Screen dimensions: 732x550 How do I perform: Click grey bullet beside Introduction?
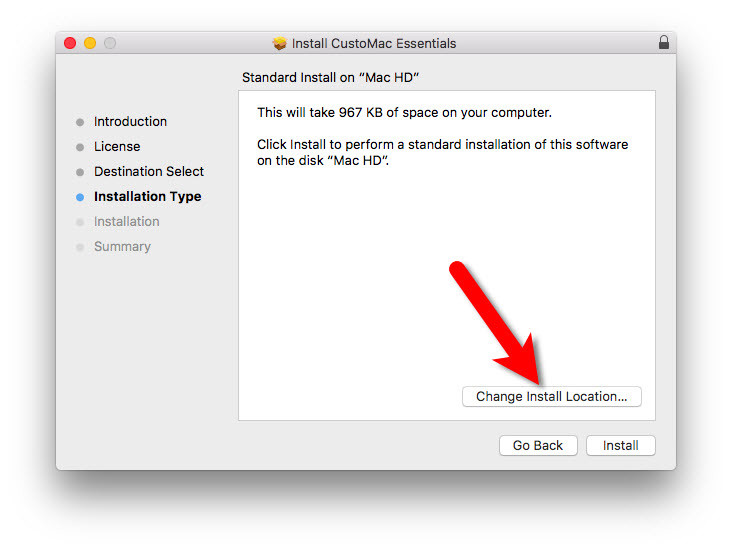tap(80, 122)
